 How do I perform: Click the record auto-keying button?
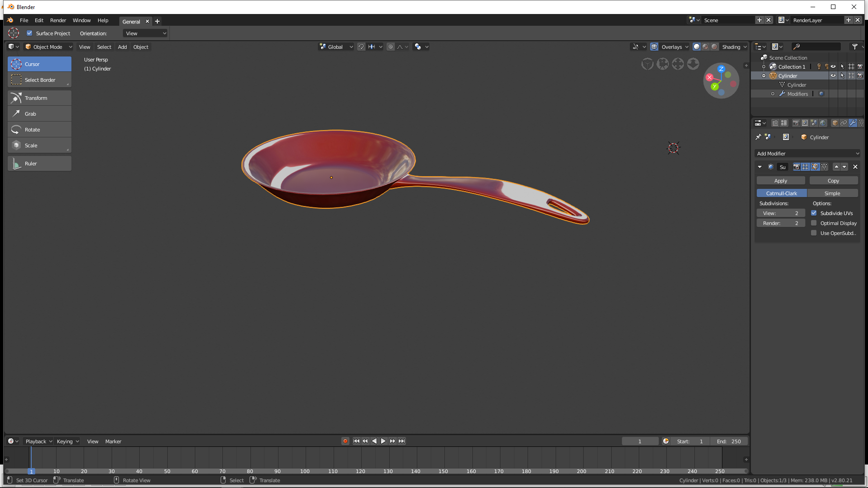click(x=345, y=441)
